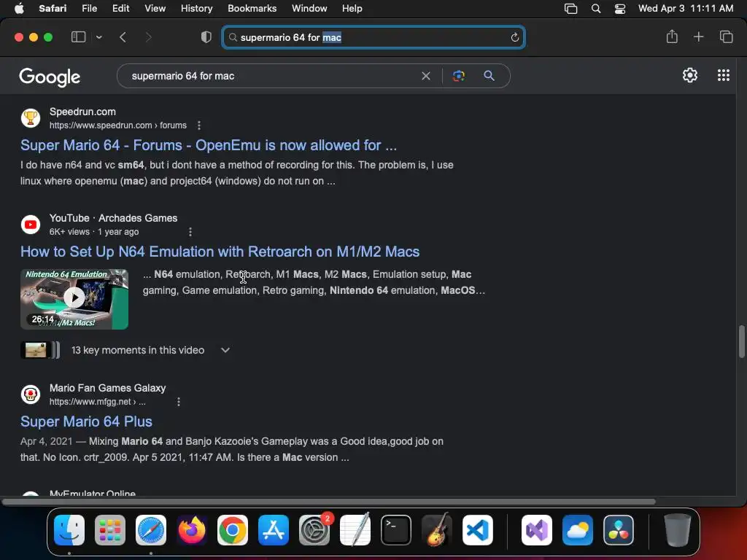
Task: Open the privacy report shield icon
Action: (x=206, y=37)
